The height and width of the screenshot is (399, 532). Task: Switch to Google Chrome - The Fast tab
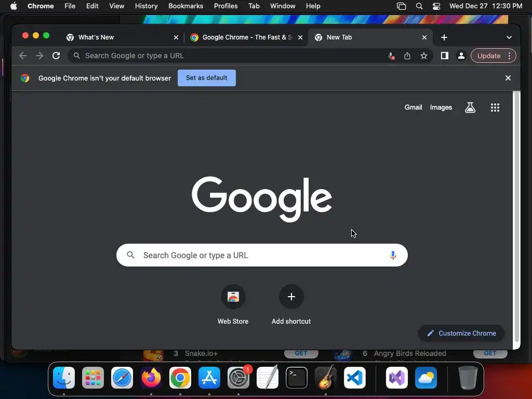tap(246, 37)
